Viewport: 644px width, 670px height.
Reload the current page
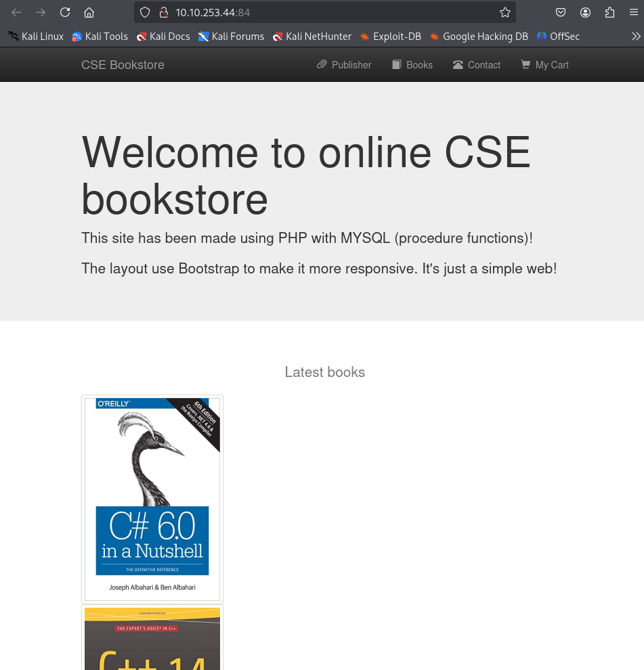[65, 13]
